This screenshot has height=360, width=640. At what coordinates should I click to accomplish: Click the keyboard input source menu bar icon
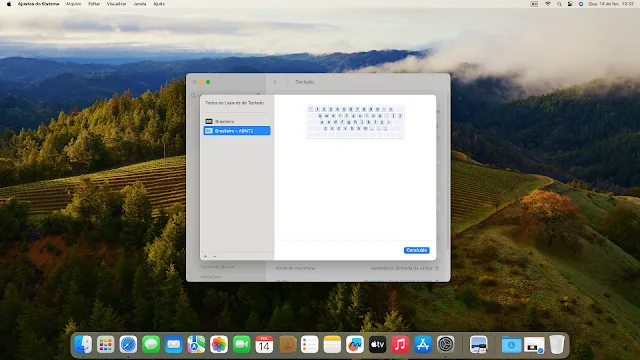tap(534, 4)
